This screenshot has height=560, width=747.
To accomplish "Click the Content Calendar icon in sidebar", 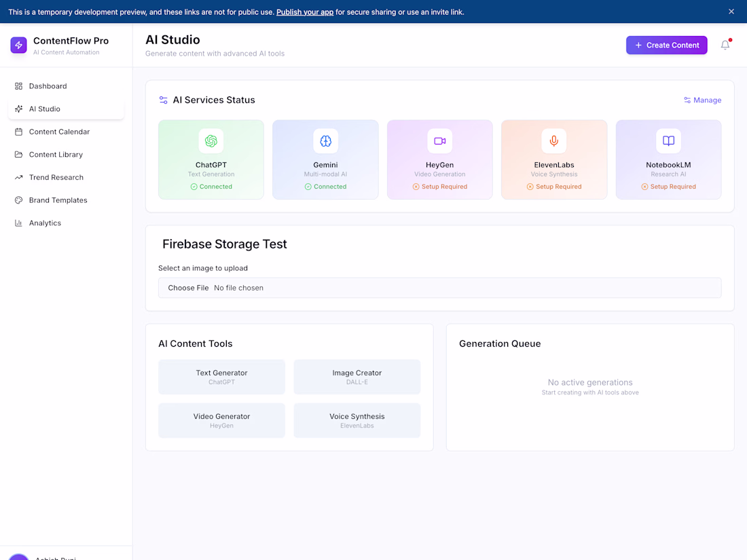I will (x=18, y=132).
